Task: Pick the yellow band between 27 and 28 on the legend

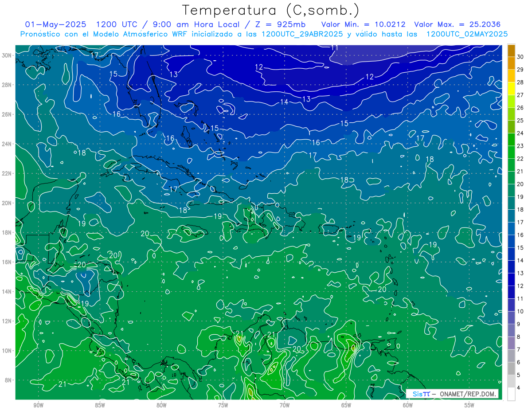Action: point(511,89)
